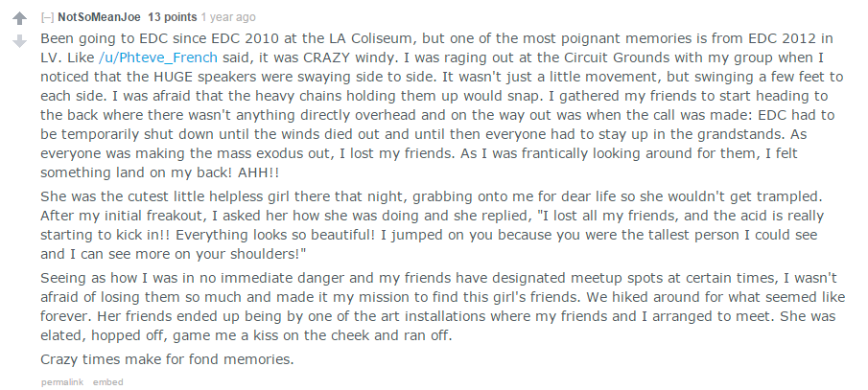Open the permalink for this comment

(62, 381)
